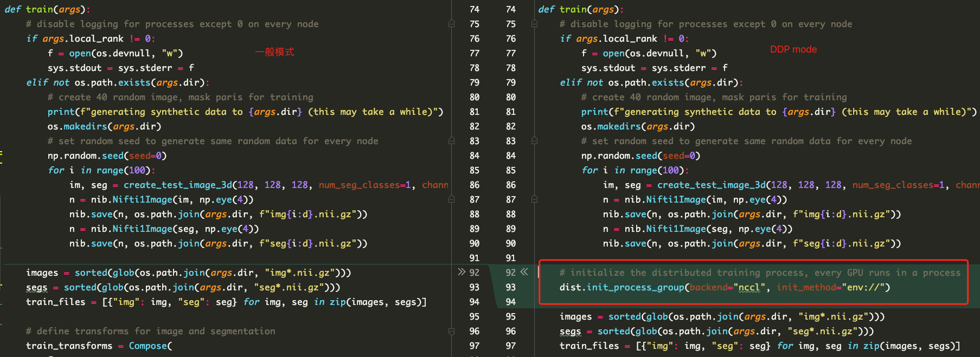Screen dimensions: 980x357
Task: Click '# create 40 random image' comment in right pane
Action: pyautogui.click(x=714, y=97)
